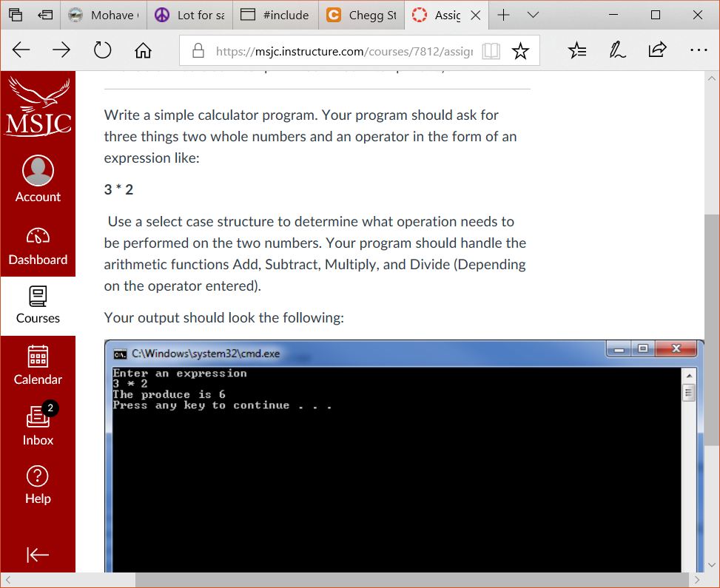720x588 pixels.
Task: Click the MSJC eagle logo
Action: 38,107
